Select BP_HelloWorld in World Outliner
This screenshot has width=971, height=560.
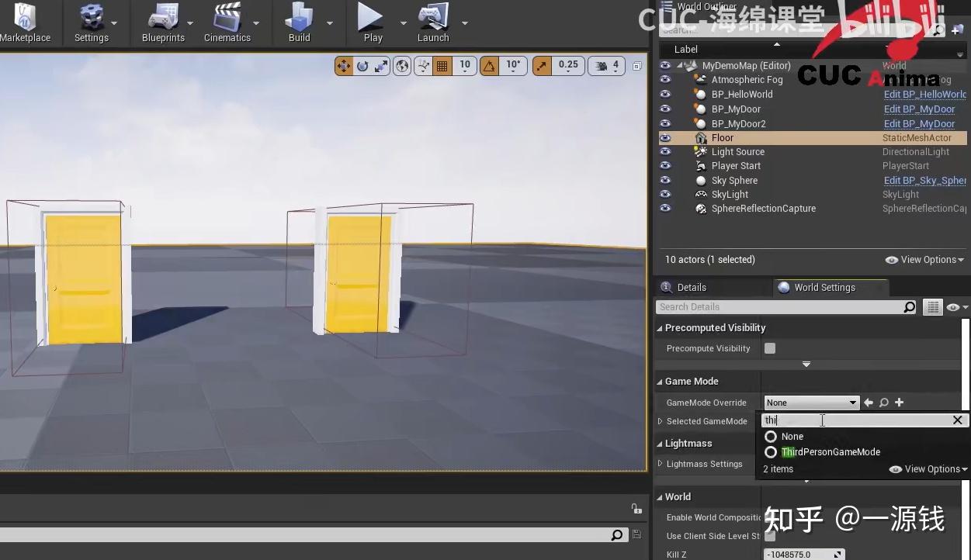pos(742,95)
